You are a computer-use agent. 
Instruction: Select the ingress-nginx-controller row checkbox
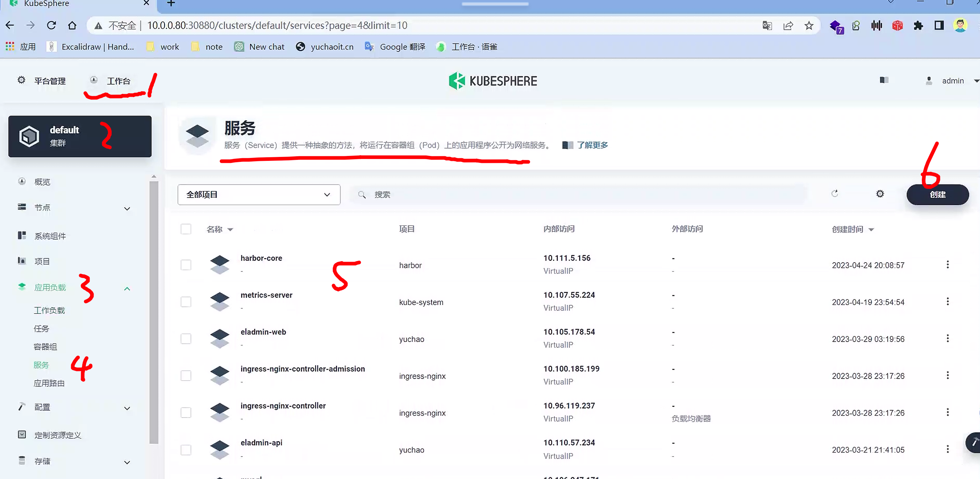pyautogui.click(x=186, y=413)
